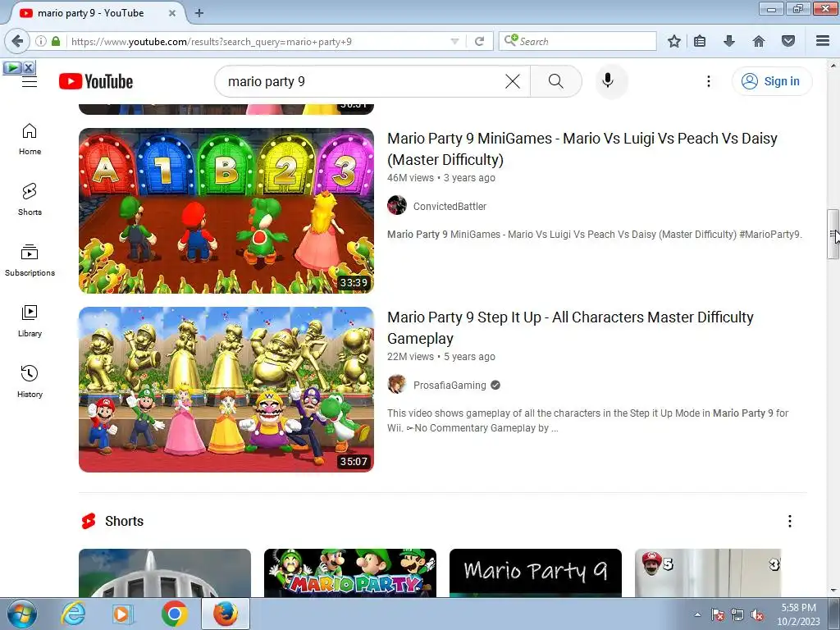840x630 pixels.
Task: Open Firefox downloads arrow
Action: [x=729, y=41]
